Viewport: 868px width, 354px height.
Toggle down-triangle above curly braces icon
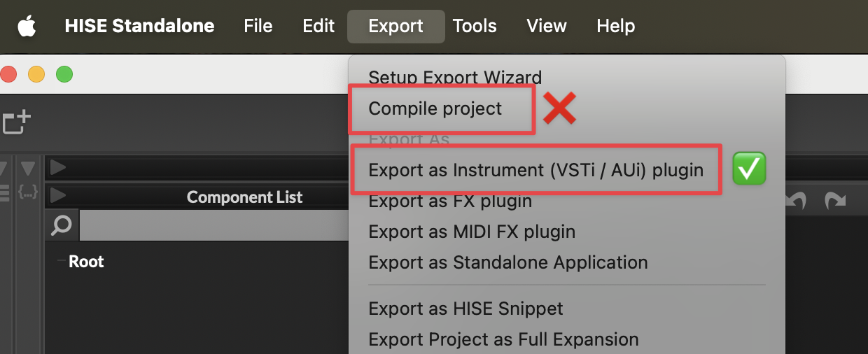click(27, 169)
